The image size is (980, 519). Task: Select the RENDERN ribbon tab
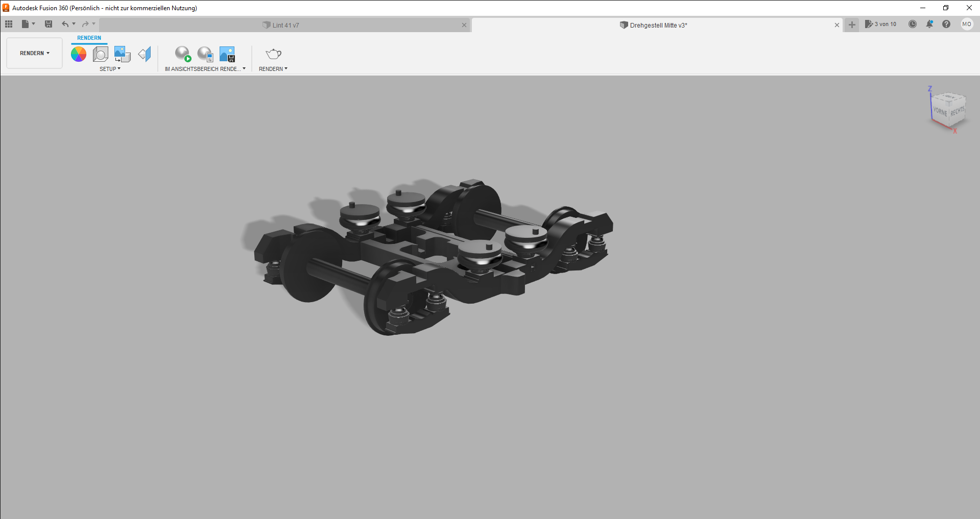coord(89,38)
